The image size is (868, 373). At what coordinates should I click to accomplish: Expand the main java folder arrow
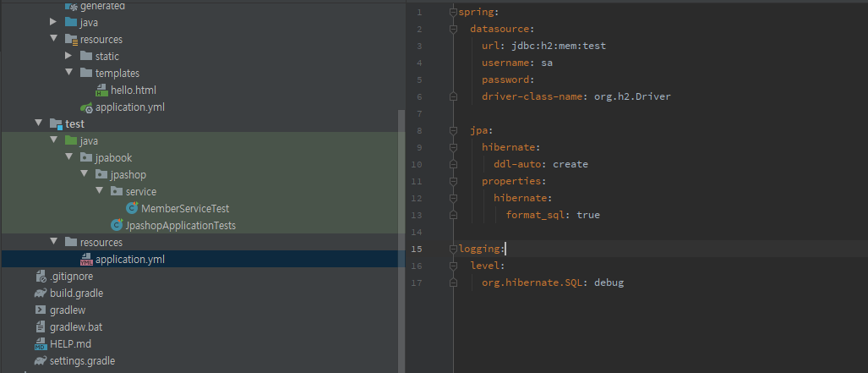[x=53, y=22]
